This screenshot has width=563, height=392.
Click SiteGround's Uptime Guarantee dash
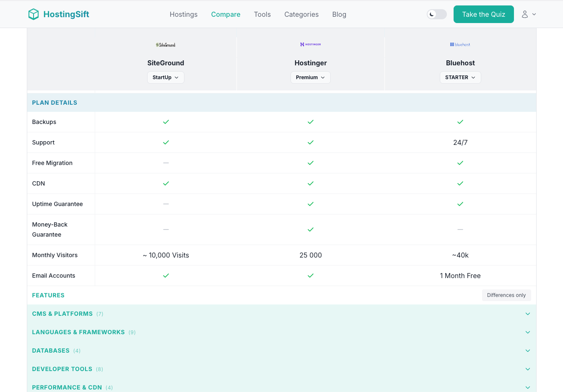tap(166, 204)
